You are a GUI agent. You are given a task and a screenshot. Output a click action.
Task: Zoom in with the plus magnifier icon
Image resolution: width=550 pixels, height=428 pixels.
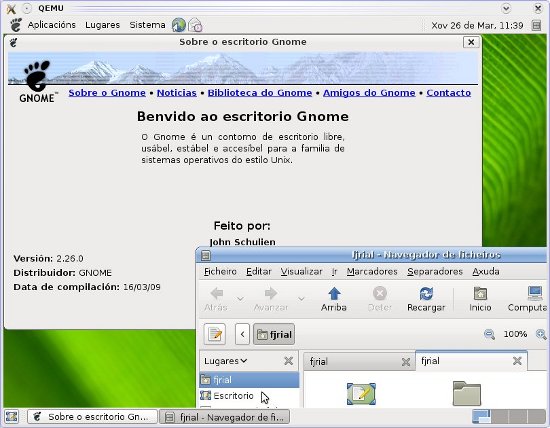click(541, 334)
